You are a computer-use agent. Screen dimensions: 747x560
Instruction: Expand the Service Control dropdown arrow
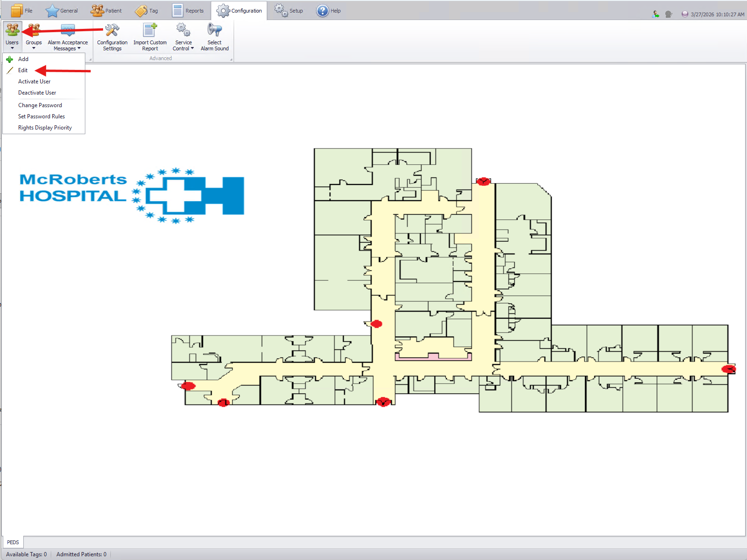pyautogui.click(x=192, y=48)
